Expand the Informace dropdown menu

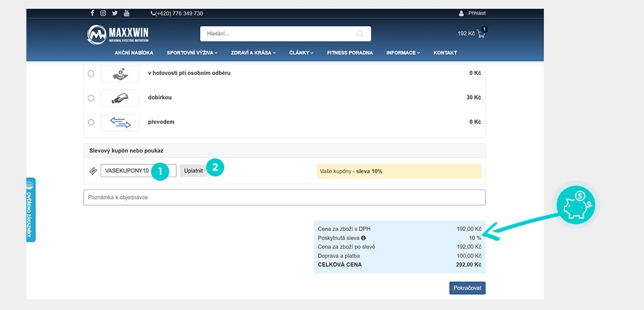pyautogui.click(x=403, y=53)
